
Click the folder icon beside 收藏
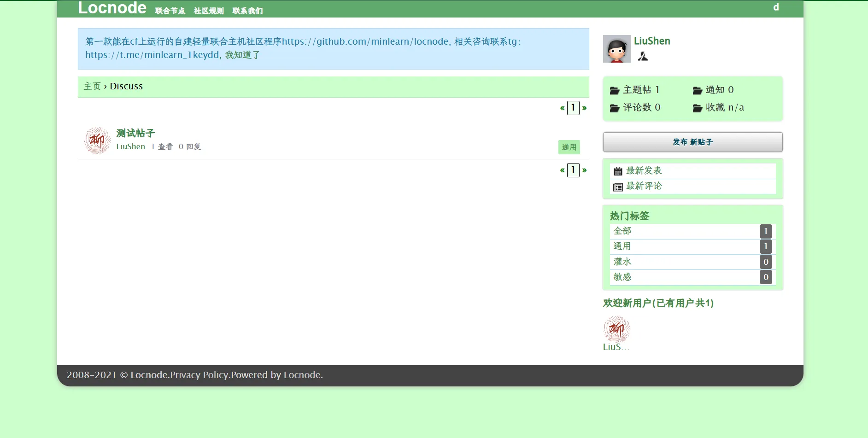(697, 108)
